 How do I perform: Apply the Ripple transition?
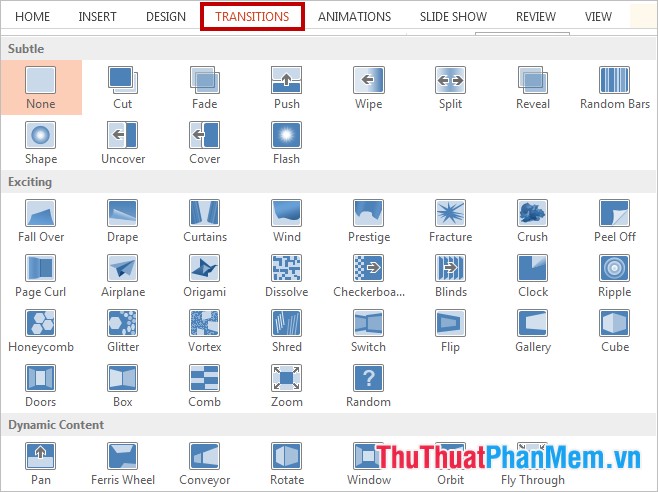(x=615, y=276)
